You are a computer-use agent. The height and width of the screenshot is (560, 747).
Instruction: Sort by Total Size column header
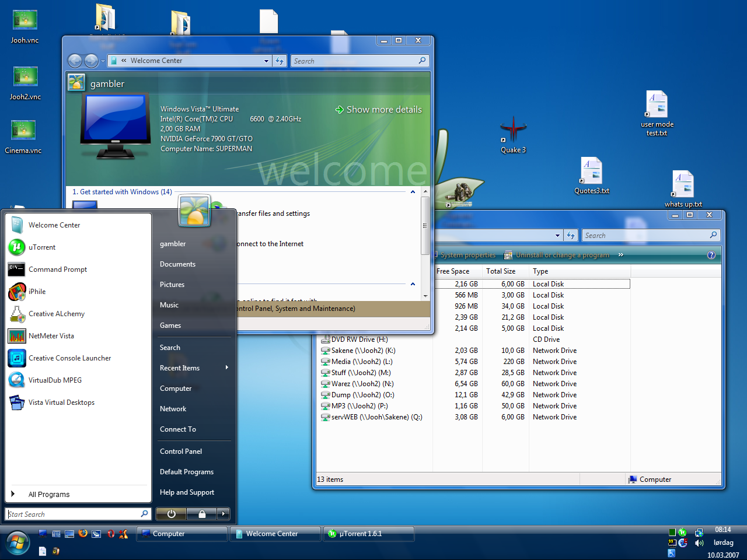505,271
